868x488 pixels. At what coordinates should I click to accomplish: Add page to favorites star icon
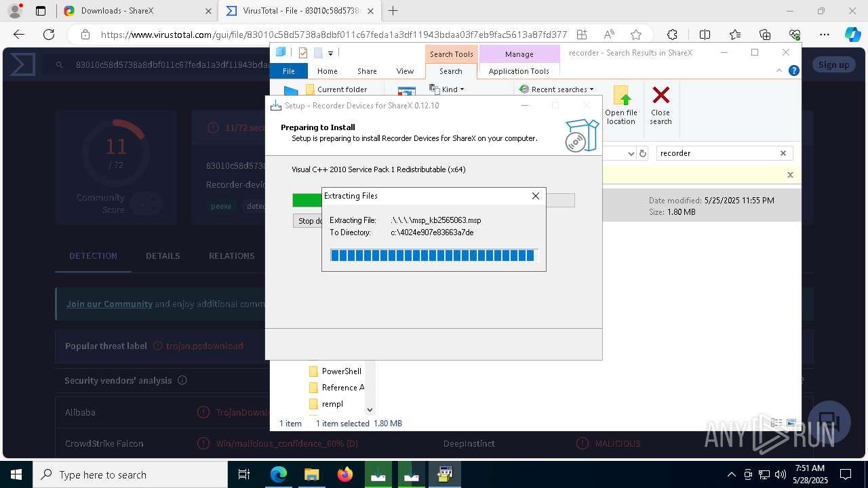point(636,35)
